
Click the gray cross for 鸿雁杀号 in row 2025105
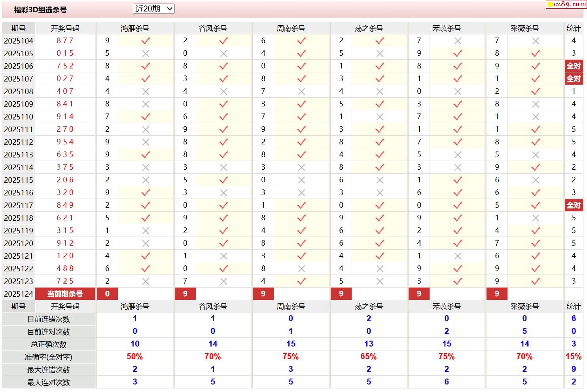[146, 53]
